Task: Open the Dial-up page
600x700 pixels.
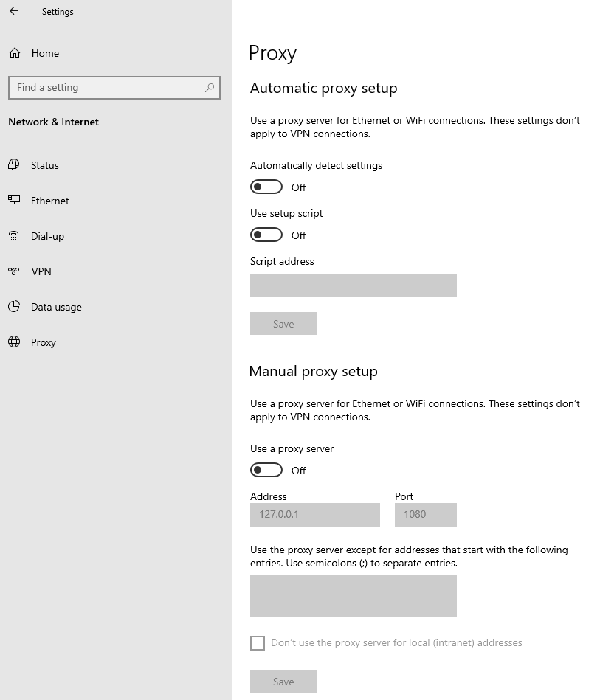Action: pos(47,236)
